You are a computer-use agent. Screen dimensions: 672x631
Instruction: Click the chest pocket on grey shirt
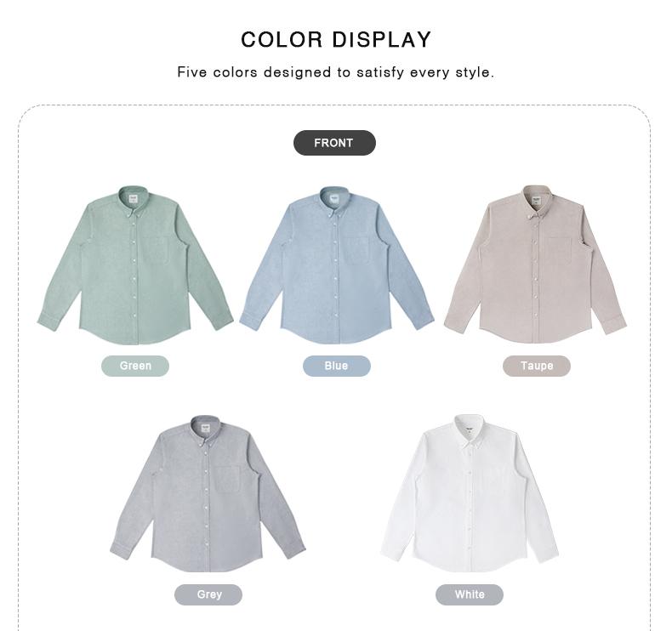(x=227, y=479)
